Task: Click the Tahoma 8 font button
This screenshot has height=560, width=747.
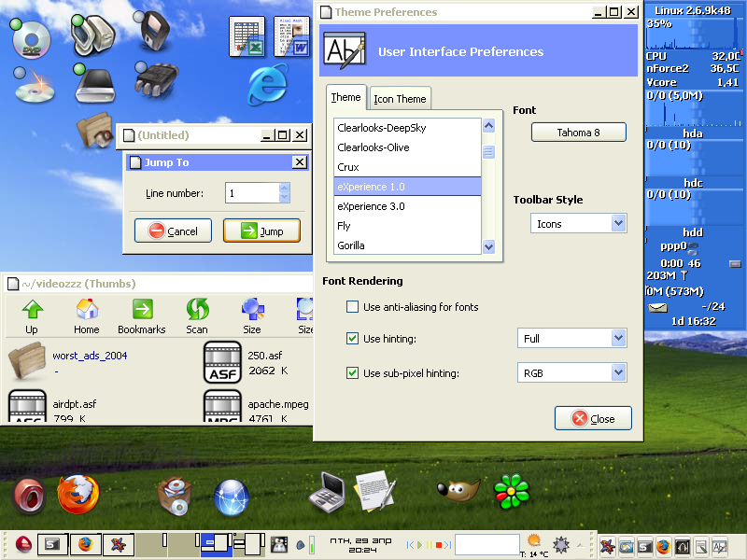Action: [x=578, y=133]
